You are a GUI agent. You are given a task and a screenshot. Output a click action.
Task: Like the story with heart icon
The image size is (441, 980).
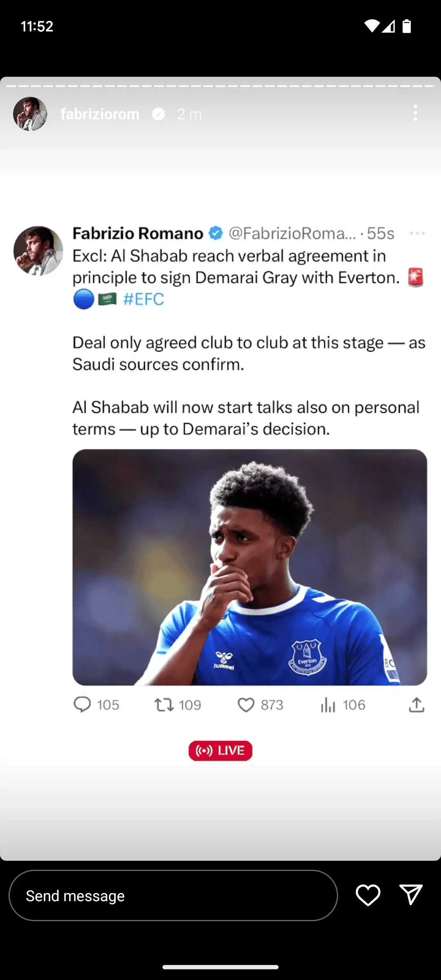pos(368,895)
